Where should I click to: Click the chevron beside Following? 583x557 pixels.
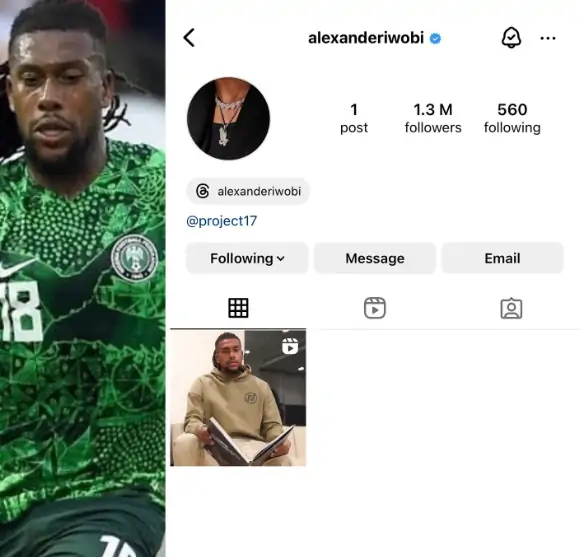pyautogui.click(x=281, y=258)
